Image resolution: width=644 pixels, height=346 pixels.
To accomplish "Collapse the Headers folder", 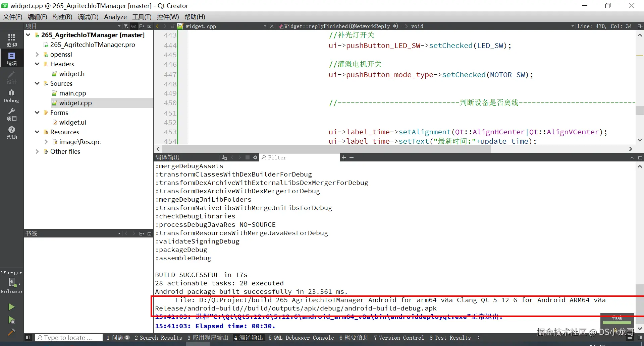I will (37, 64).
